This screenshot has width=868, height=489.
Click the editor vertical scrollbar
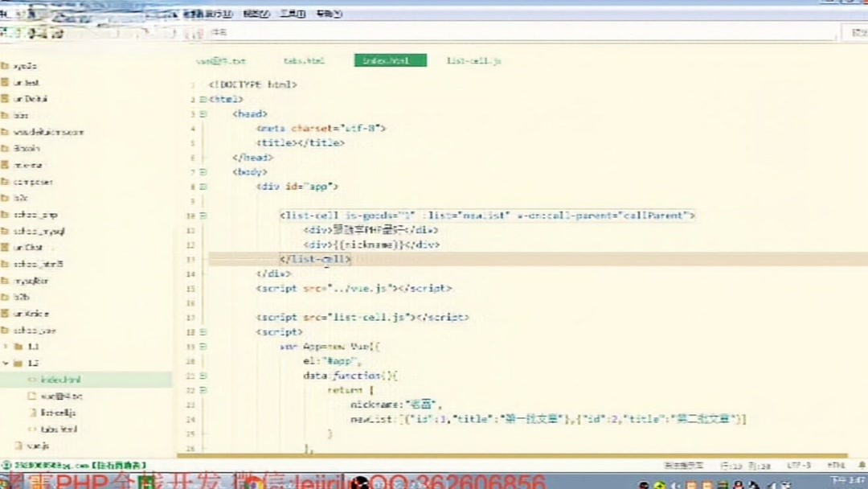(x=864, y=241)
